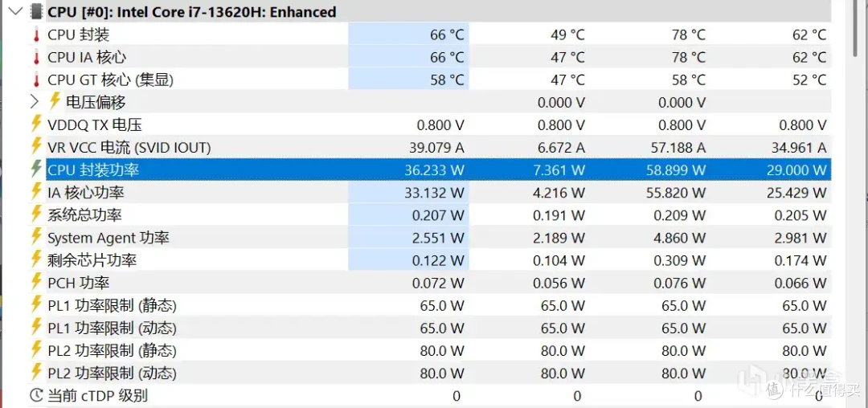Click thermometer icon beside CPU 封装
868x408 pixels.
pyautogui.click(x=36, y=35)
